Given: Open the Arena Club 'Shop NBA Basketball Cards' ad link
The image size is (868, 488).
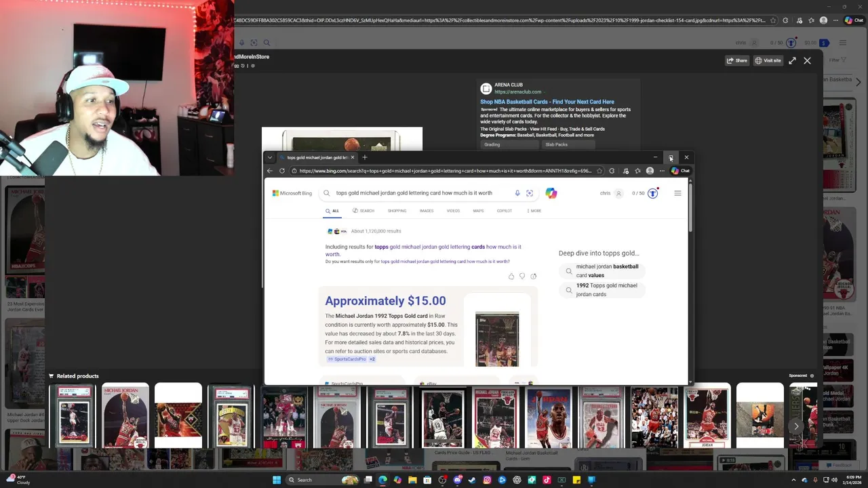Looking at the screenshot, I should (547, 102).
